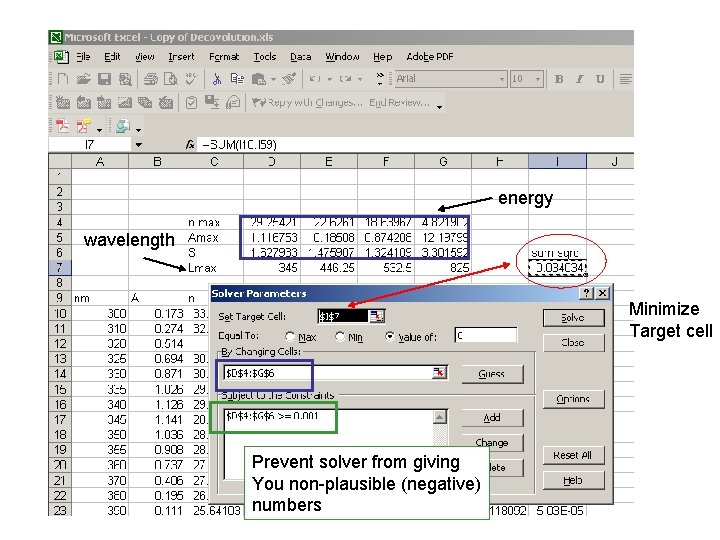Screen dimensions: 720x540
Task: Open the Insert menu
Action: point(181,57)
